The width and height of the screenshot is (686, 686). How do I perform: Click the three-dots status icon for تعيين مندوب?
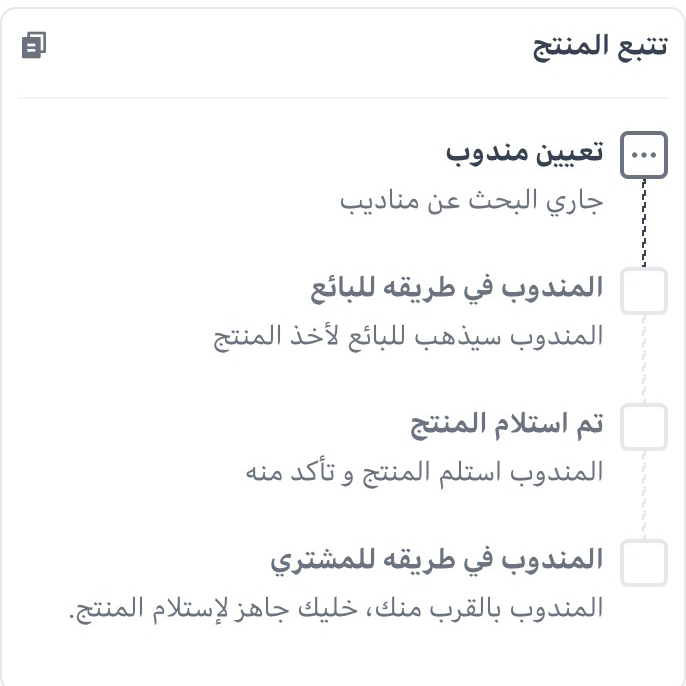point(644,155)
